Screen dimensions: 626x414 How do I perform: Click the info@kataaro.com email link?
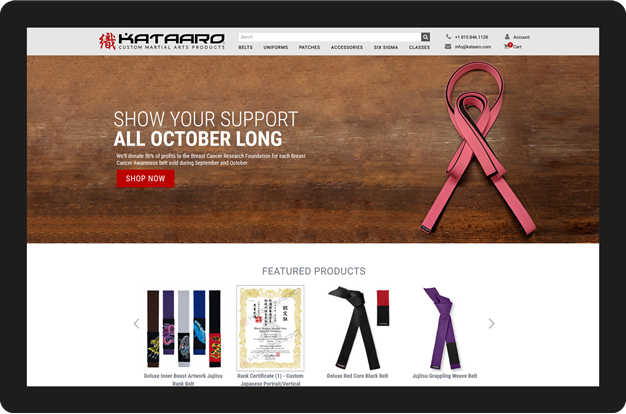pyautogui.click(x=473, y=47)
